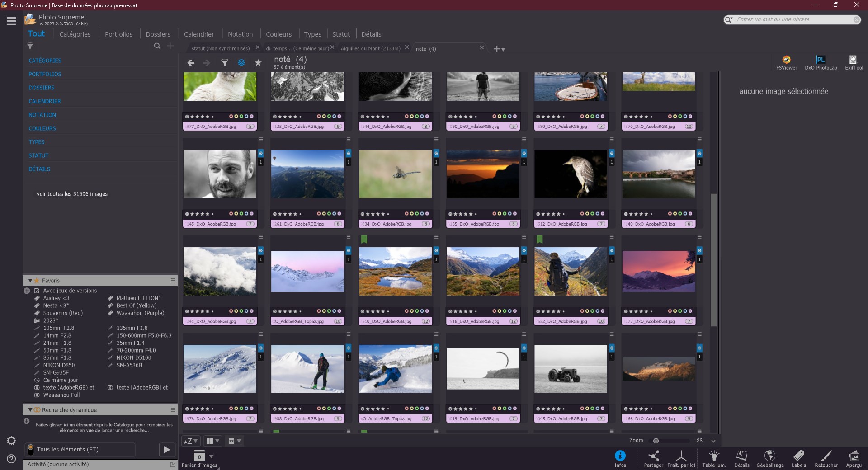Open the hamburger main menu
The image size is (868, 470).
[x=11, y=21]
